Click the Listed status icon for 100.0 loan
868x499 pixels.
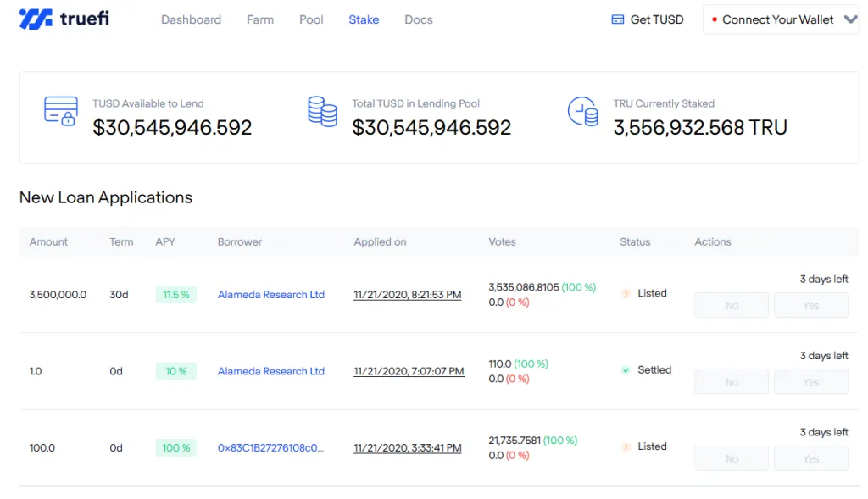[x=626, y=447]
